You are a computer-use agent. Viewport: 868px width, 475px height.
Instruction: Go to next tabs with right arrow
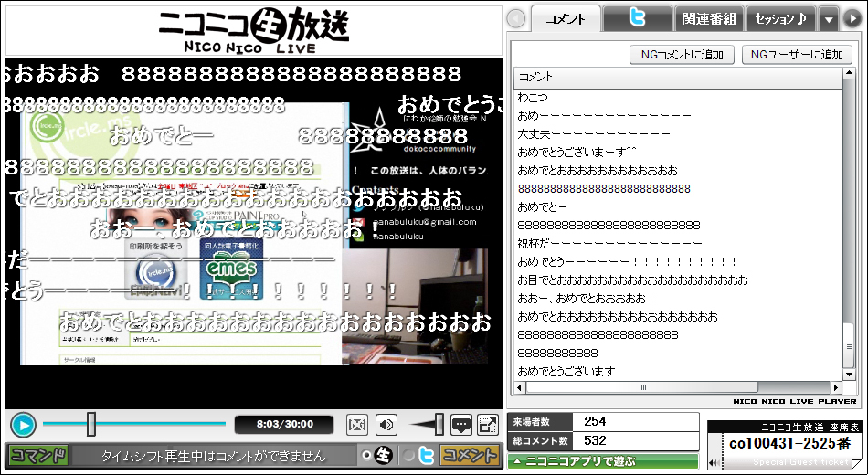pyautogui.click(x=852, y=19)
